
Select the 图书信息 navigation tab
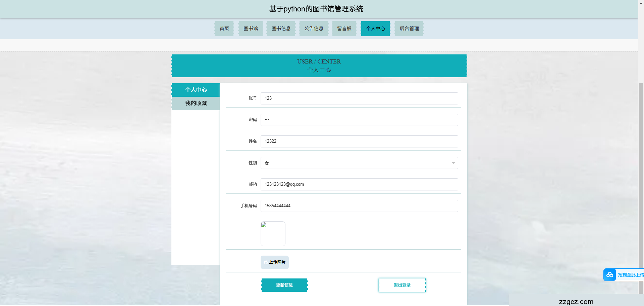(281, 29)
